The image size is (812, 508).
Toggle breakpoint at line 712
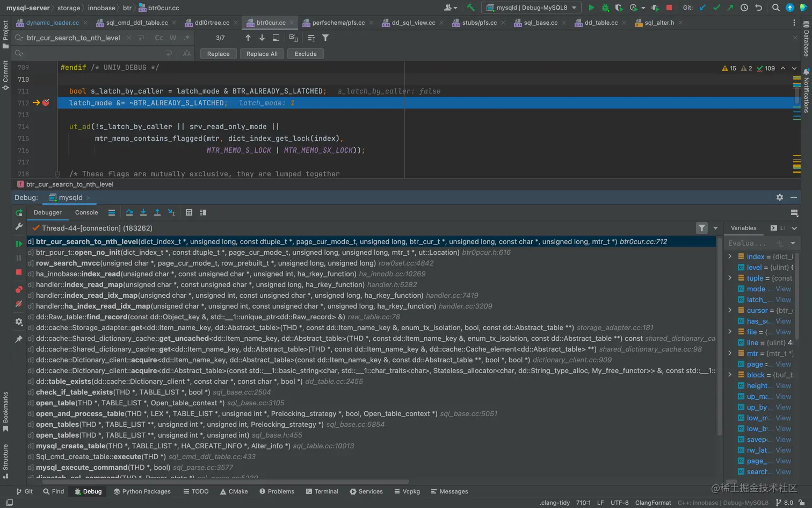coord(46,103)
